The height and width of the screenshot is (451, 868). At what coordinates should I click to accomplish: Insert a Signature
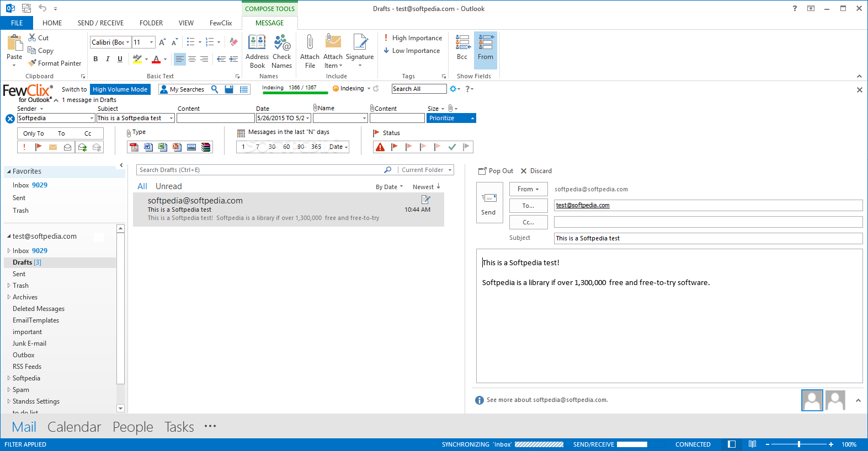(360, 51)
